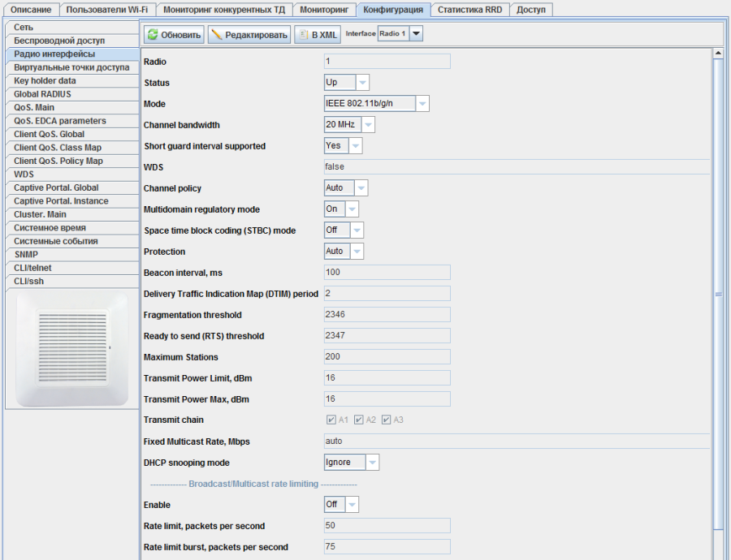Click the WDS false value field

(517, 167)
